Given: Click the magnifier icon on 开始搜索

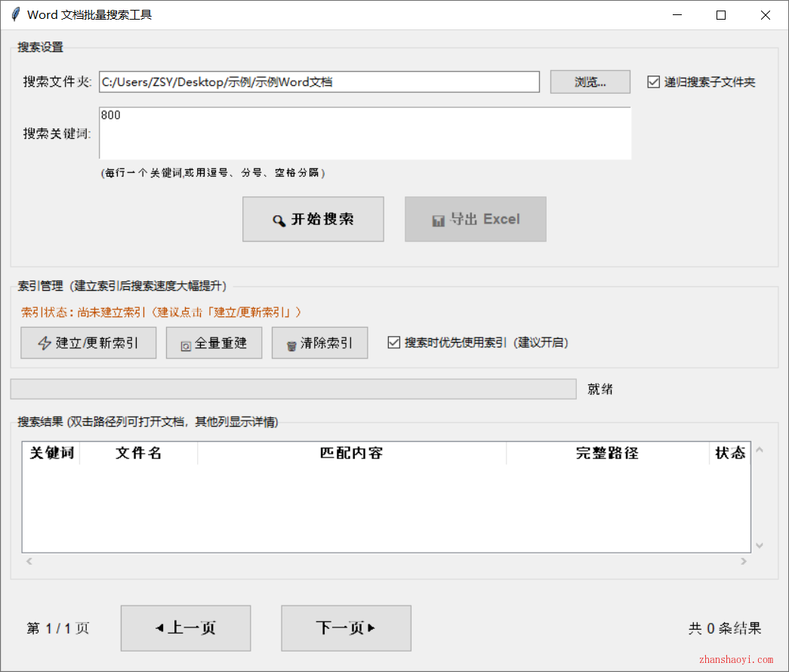Looking at the screenshot, I should pos(279,219).
